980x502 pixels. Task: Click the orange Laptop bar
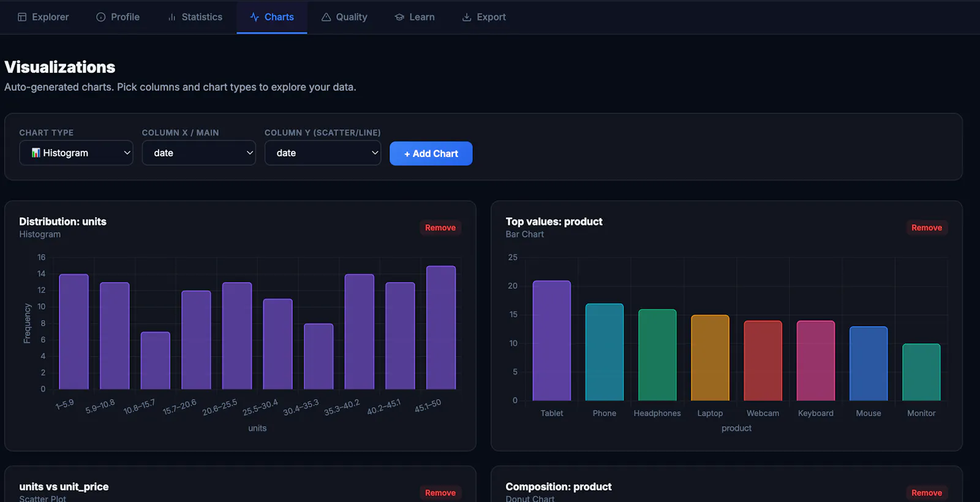(x=710, y=358)
